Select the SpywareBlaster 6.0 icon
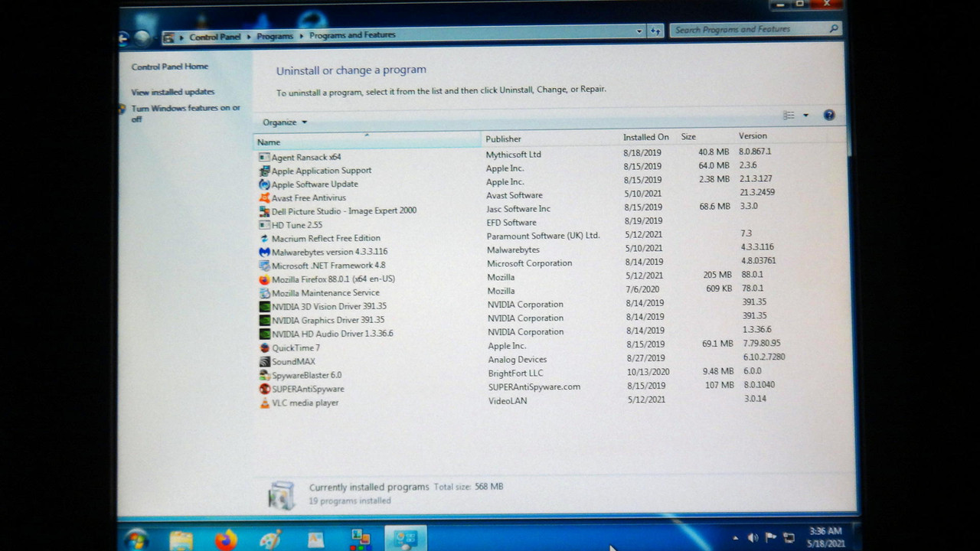Screen dimensions: 980x551 click(264, 375)
